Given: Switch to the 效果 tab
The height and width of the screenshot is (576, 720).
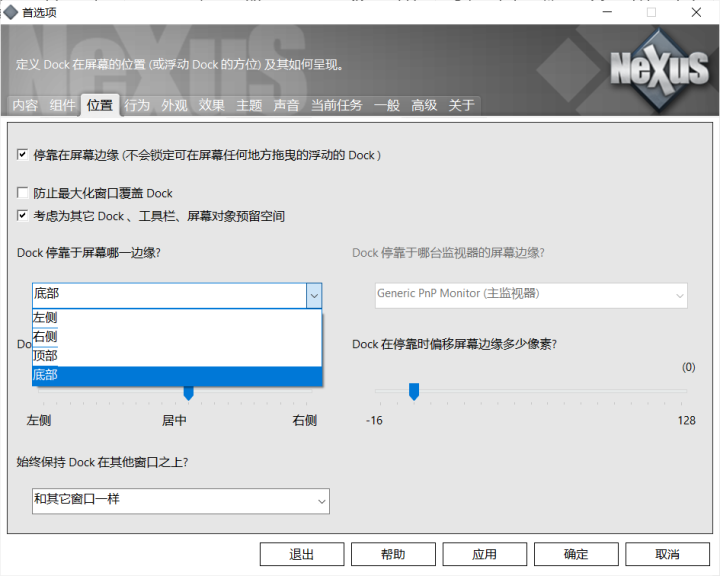Looking at the screenshot, I should pos(212,106).
